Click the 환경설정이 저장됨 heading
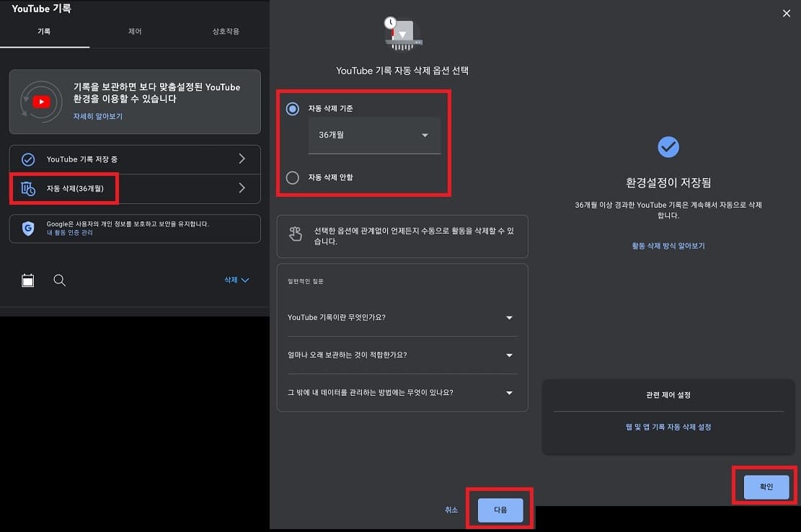The image size is (801, 532). pos(668,183)
